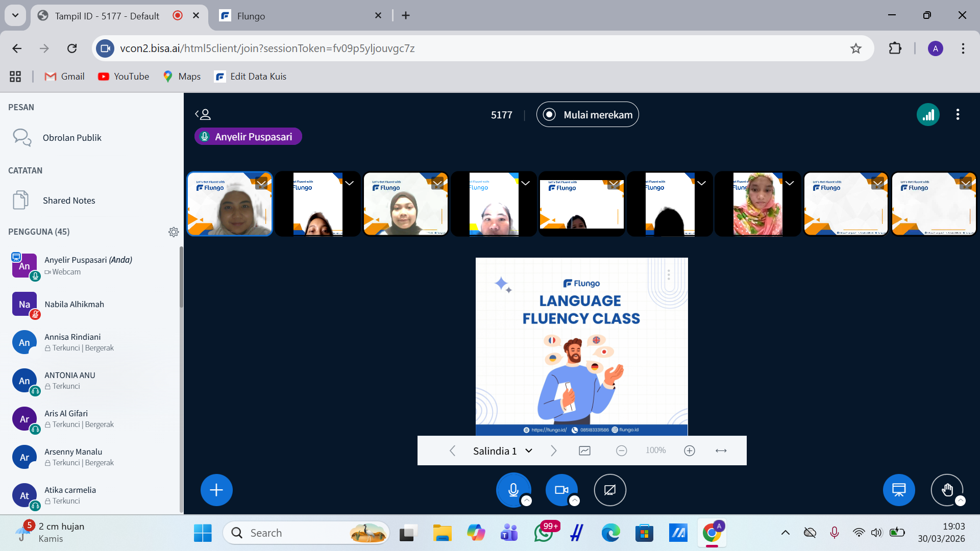This screenshot has width=980, height=551.
Task: Click the Windows Start button
Action: click(203, 533)
